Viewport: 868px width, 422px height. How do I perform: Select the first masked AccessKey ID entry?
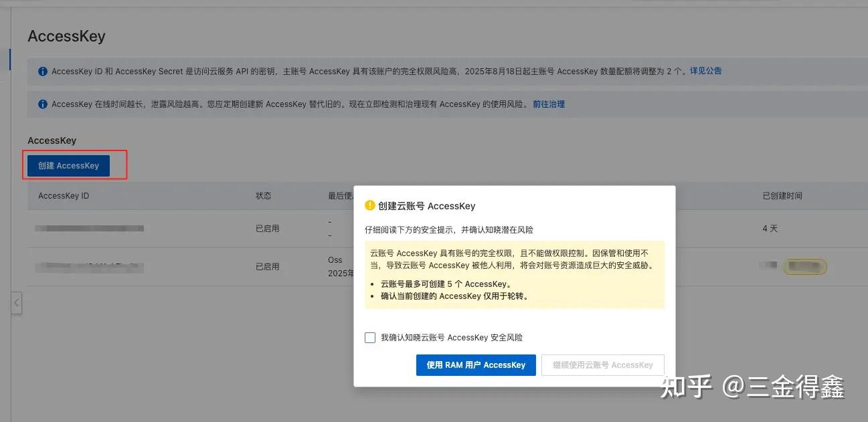[x=89, y=228]
